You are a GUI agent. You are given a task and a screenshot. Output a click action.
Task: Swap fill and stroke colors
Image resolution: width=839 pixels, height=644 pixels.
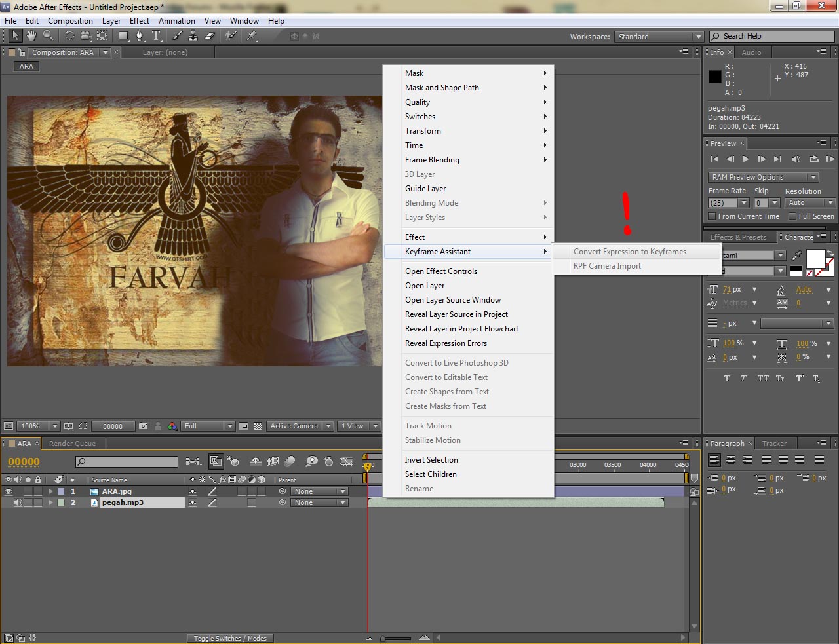pos(830,252)
